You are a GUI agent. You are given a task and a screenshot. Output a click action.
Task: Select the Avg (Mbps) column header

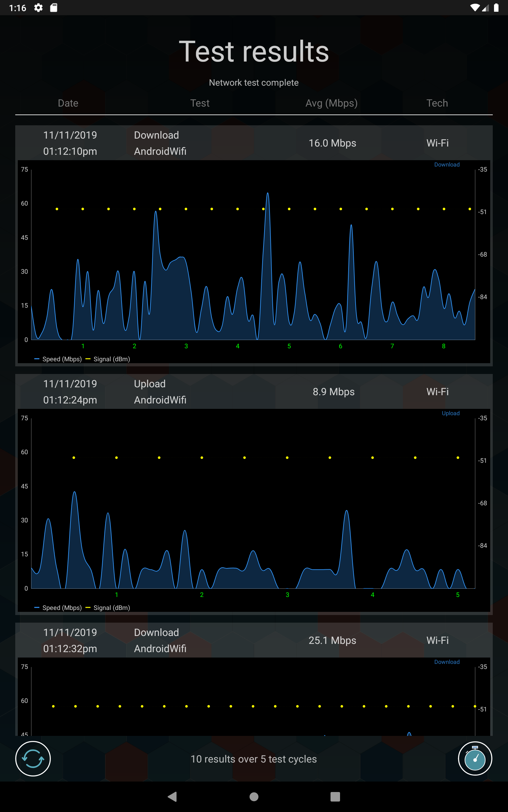[331, 103]
